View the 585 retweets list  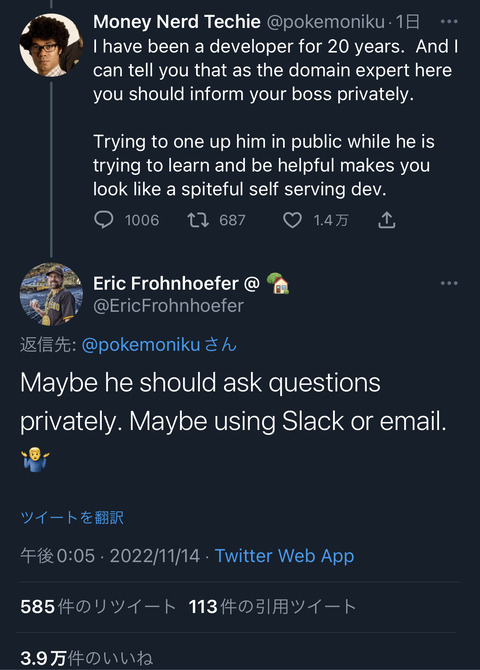(x=98, y=607)
